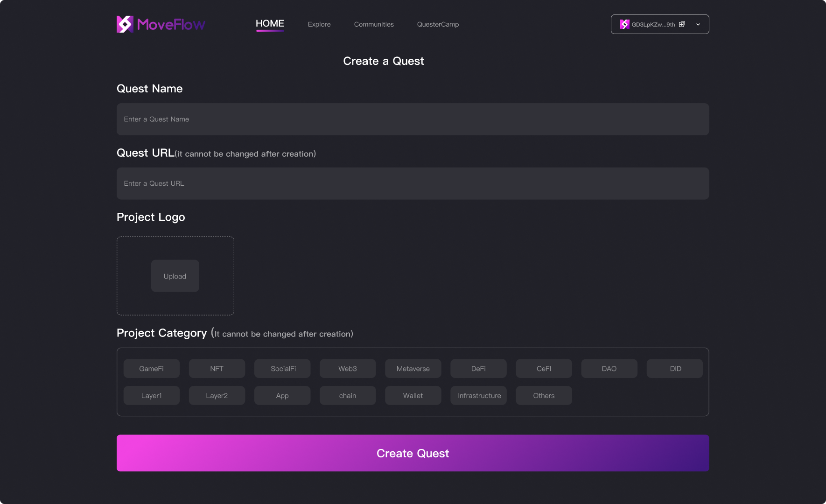
Task: Select the Layer1 category
Action: click(152, 396)
